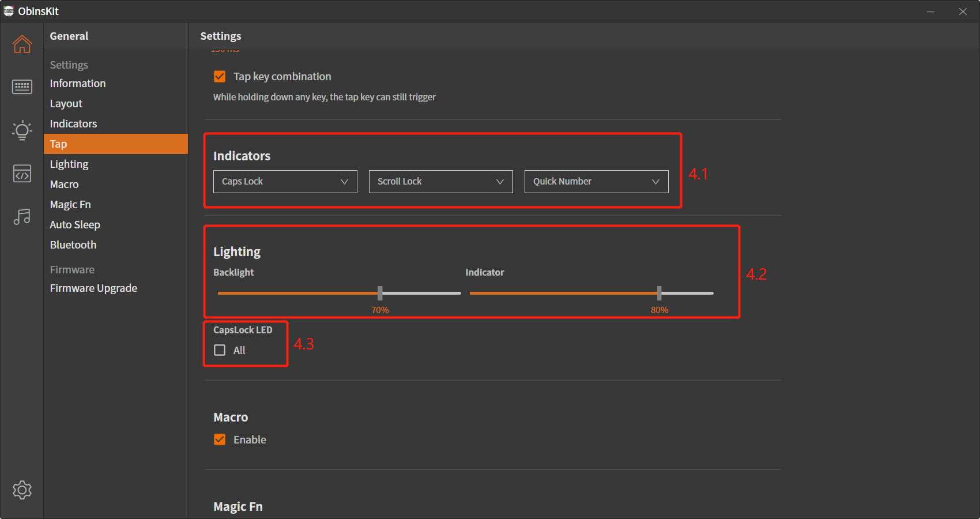980x519 pixels.
Task: Click the Macro section heading
Action: coord(231,417)
